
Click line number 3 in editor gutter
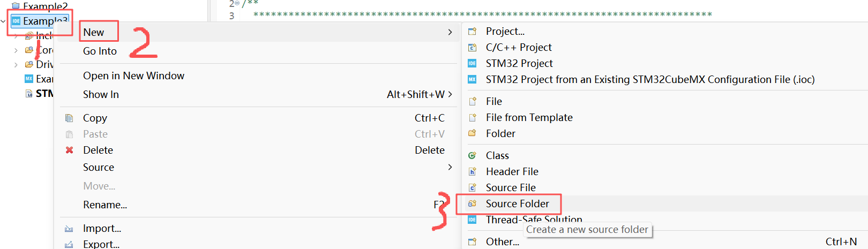231,16
